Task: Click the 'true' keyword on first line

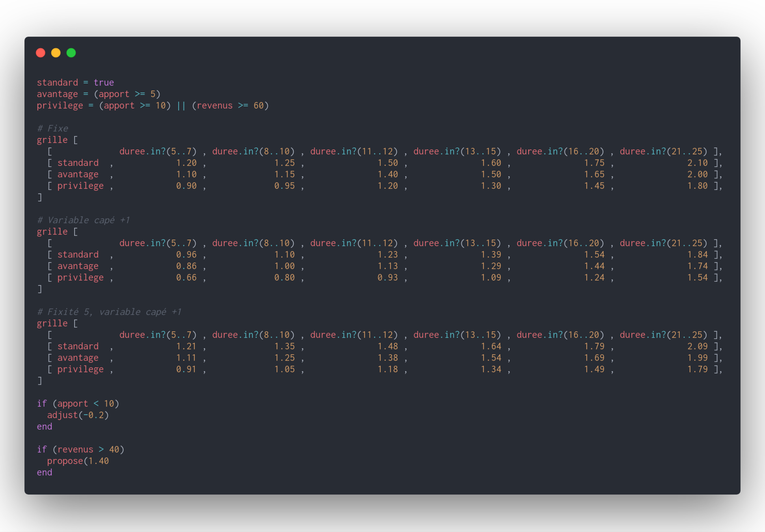Action: click(104, 82)
